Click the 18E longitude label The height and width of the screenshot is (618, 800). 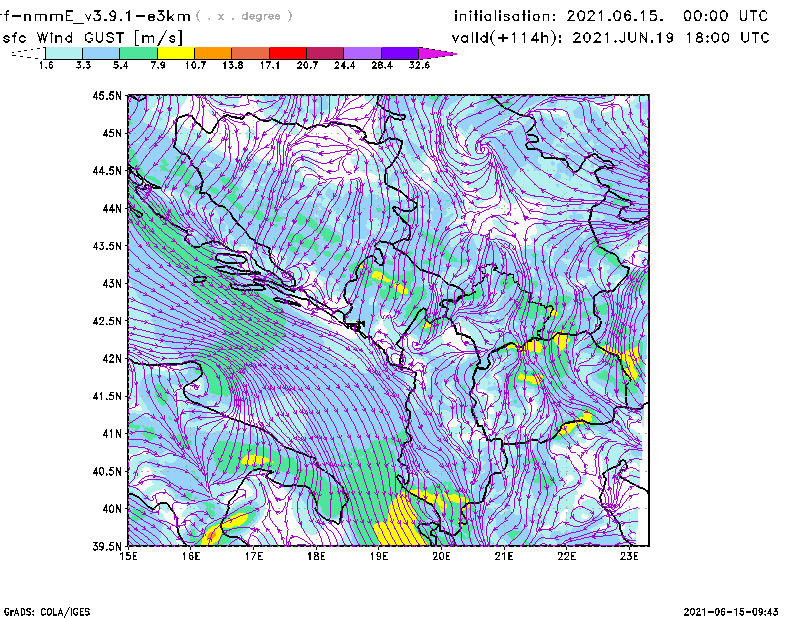[x=316, y=556]
